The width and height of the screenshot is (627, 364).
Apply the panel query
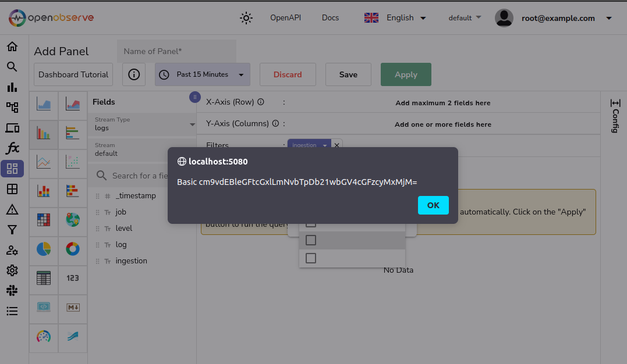click(x=406, y=74)
